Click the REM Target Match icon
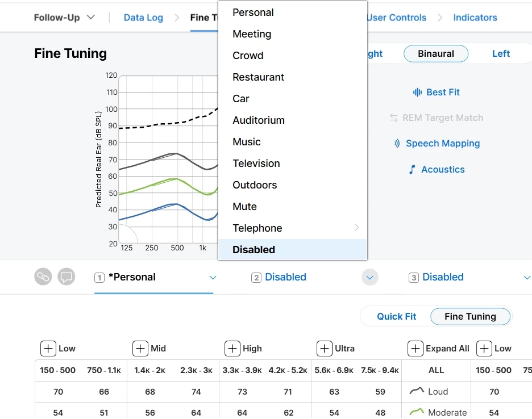Viewport: 532px width, 419px height. [x=394, y=118]
